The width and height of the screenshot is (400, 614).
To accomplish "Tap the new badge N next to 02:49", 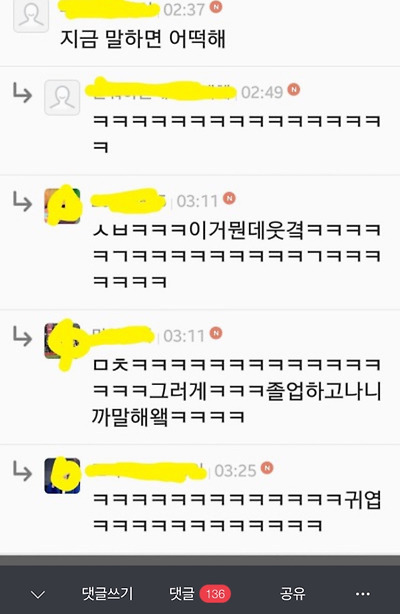I will click(294, 90).
